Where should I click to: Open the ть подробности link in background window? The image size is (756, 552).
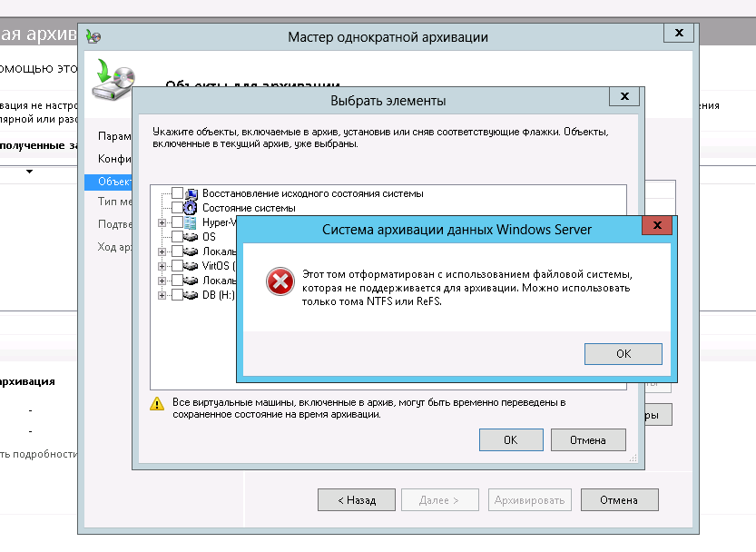(38, 454)
